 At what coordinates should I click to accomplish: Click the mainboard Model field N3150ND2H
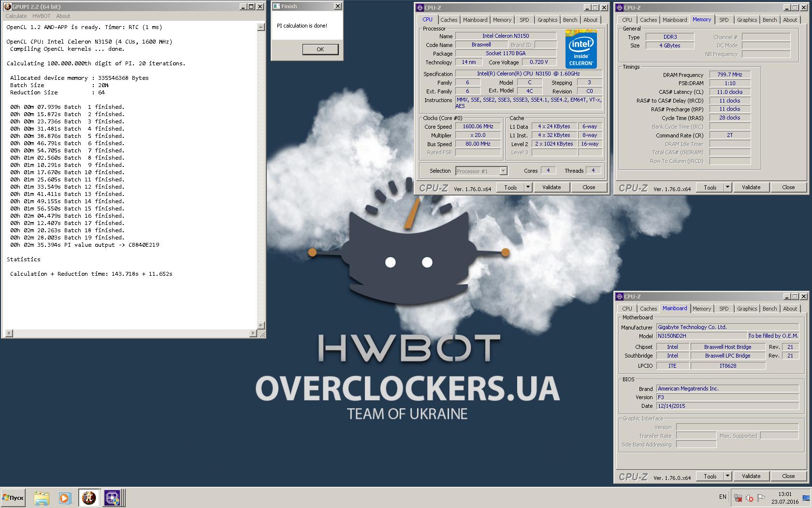click(701, 336)
